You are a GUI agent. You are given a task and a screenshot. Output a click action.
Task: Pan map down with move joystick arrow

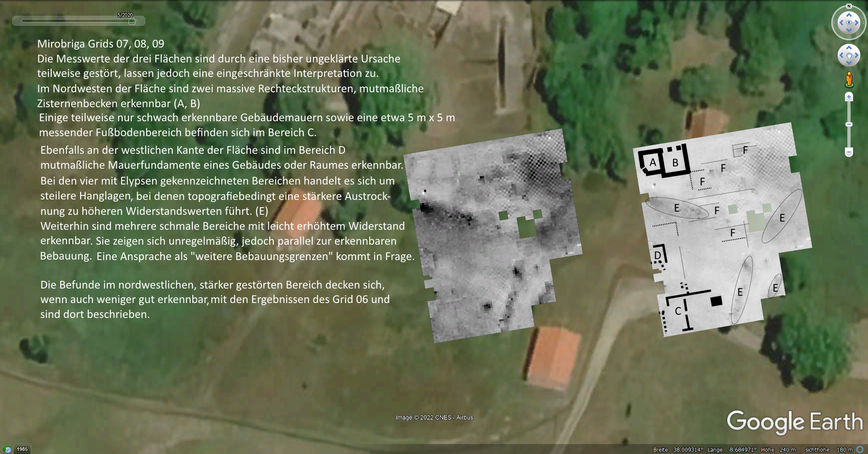click(x=849, y=63)
